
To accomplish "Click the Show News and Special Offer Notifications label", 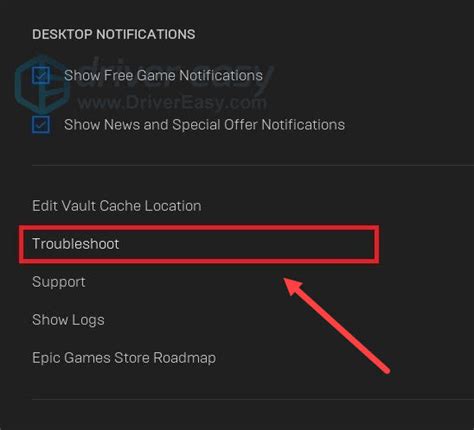I will [x=204, y=125].
